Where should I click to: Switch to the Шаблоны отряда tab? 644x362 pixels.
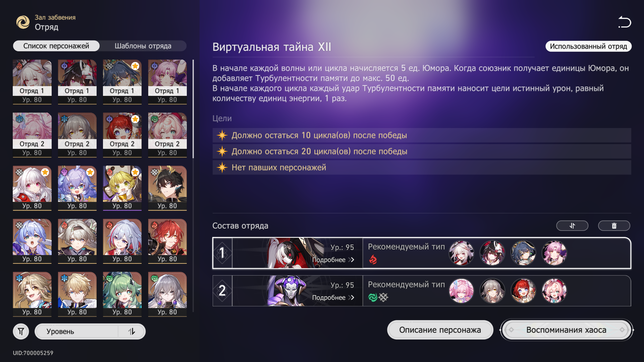(143, 46)
